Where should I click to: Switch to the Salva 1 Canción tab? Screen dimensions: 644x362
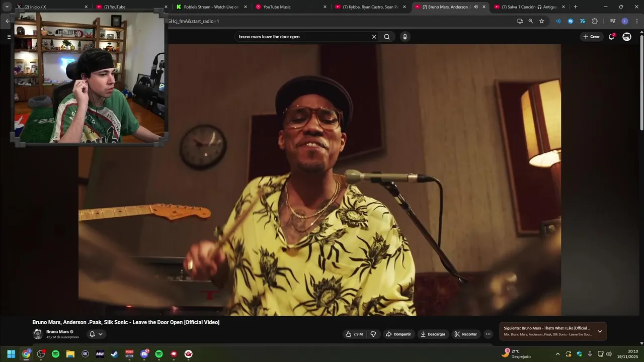point(528,7)
